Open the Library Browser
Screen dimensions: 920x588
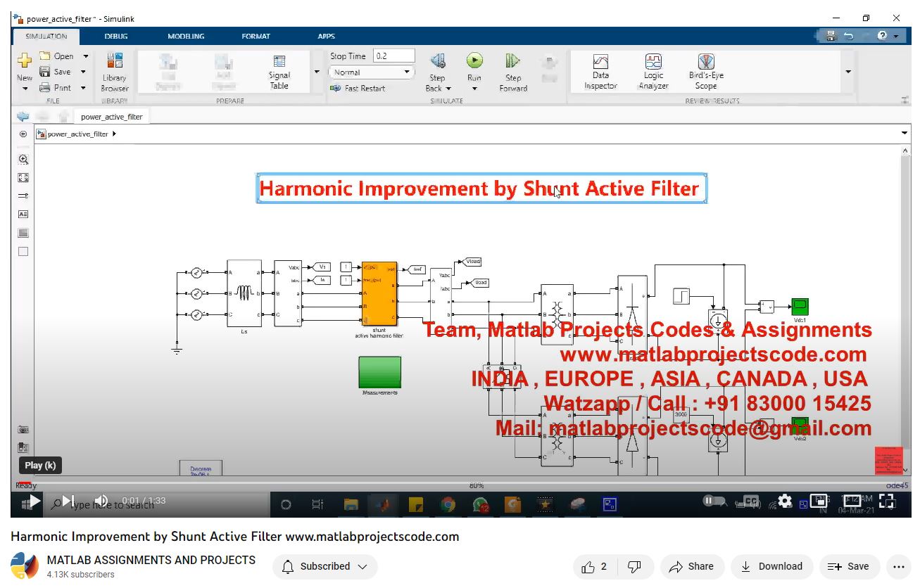[115, 72]
